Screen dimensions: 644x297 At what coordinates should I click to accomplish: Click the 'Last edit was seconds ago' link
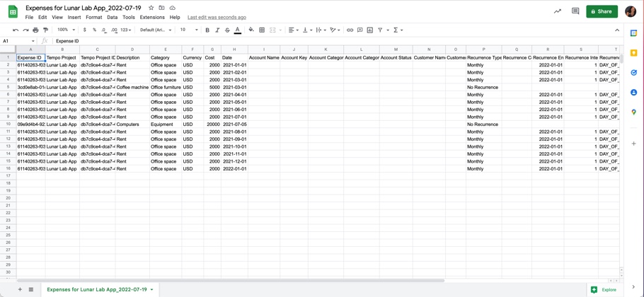217,17
